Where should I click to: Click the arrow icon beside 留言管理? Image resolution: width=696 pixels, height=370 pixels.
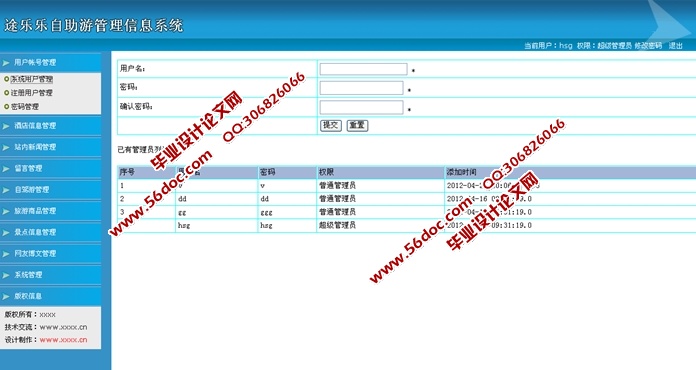click(6, 169)
